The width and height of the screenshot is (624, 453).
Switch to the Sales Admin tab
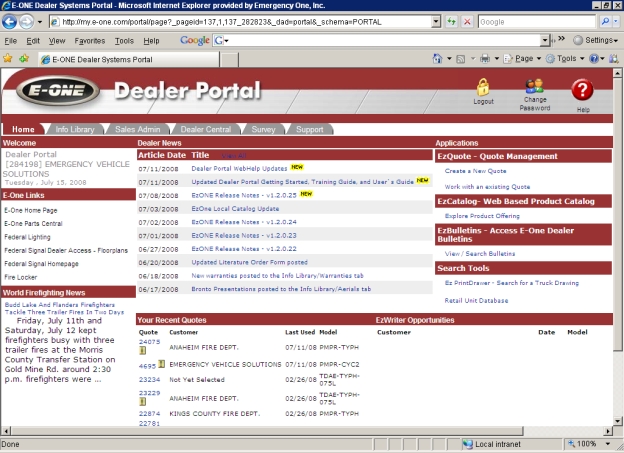pos(137,129)
